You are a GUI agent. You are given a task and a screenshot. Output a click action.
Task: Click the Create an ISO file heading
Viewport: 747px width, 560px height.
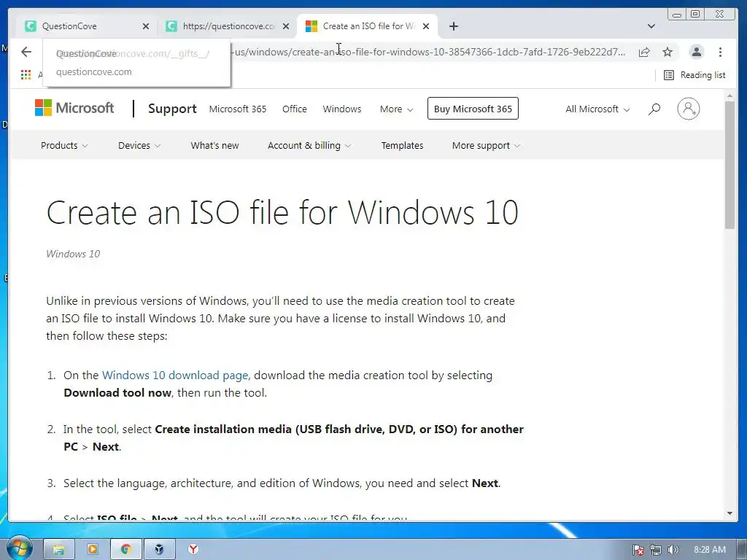pos(282,212)
